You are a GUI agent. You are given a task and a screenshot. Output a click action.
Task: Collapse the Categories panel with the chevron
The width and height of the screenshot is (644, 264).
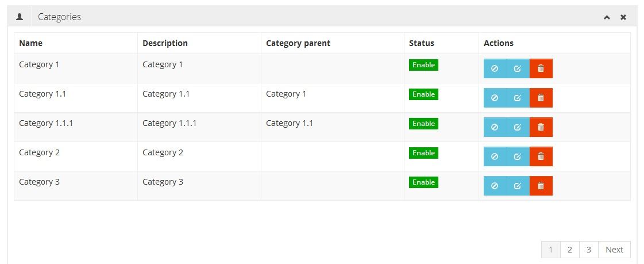click(607, 17)
